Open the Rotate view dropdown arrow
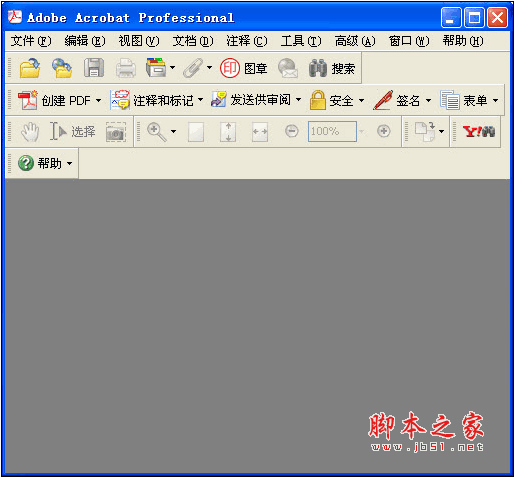This screenshot has width=514, height=477. click(x=442, y=131)
